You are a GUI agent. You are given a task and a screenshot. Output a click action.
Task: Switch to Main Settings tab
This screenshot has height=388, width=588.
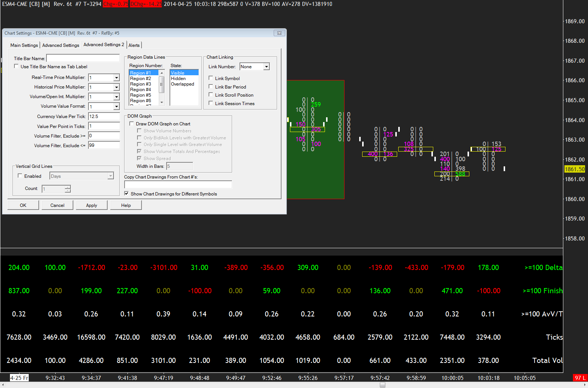point(24,45)
